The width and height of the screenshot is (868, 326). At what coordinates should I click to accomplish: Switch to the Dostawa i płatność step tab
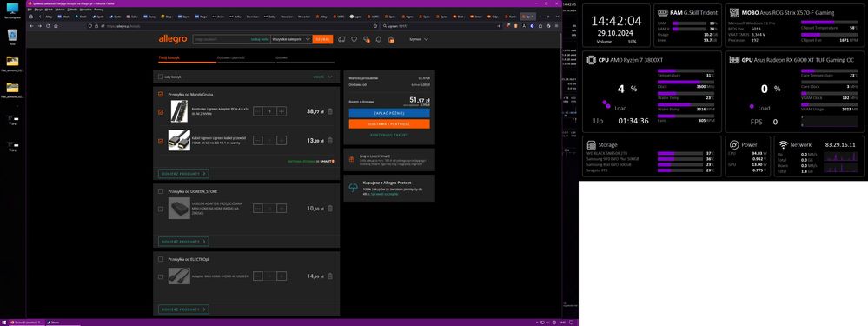tap(231, 57)
